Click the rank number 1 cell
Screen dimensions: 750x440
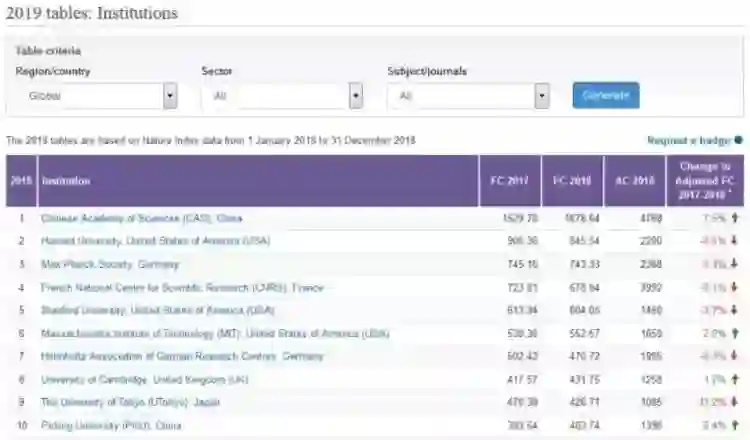[22, 219]
